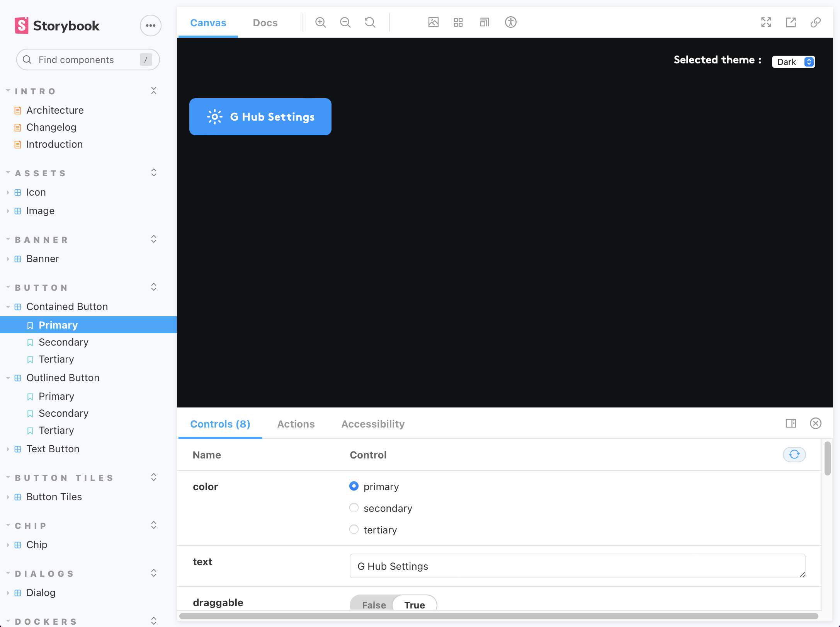This screenshot has width=840, height=627.
Task: Click the zoom in toolbar icon
Action: click(x=320, y=22)
